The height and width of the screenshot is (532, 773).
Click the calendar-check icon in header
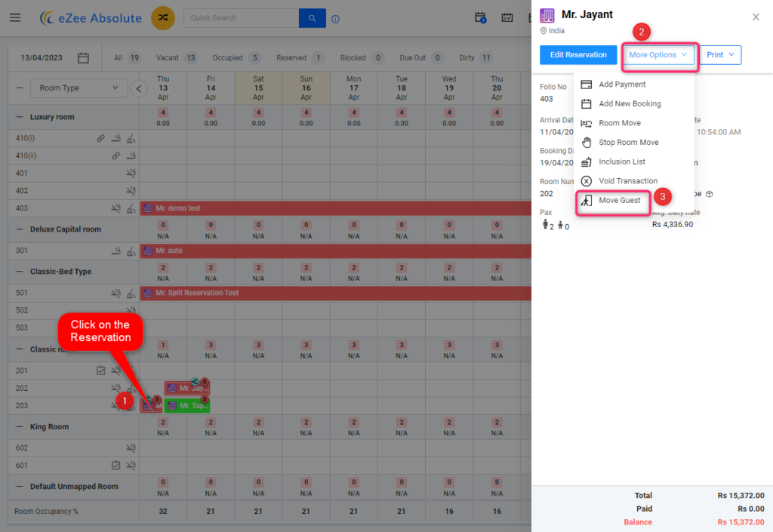tap(507, 18)
